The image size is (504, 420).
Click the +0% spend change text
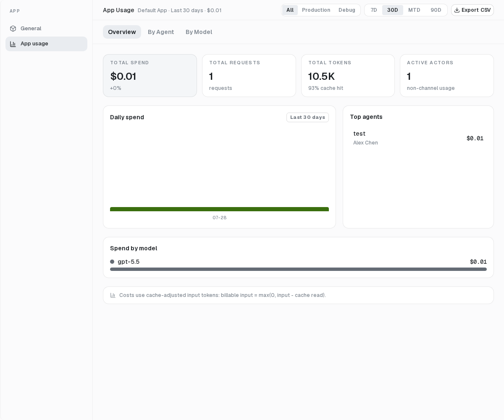115,88
